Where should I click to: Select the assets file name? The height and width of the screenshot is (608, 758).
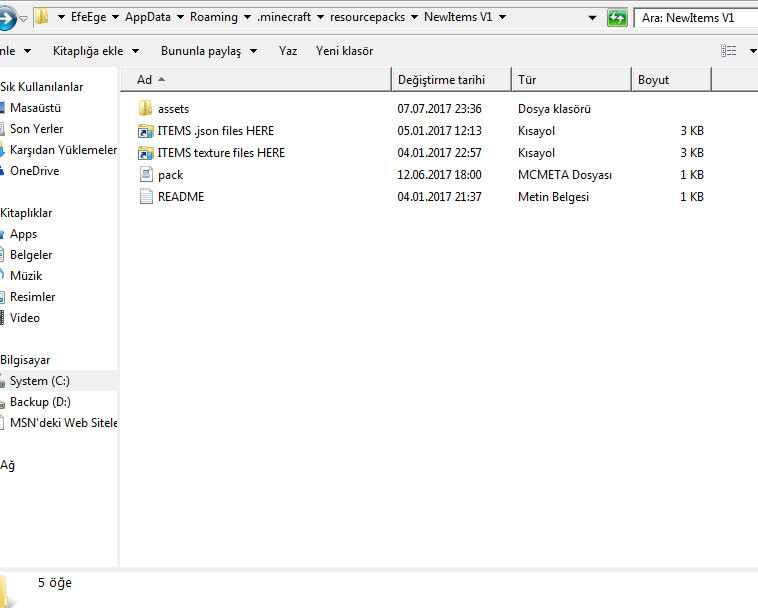(x=173, y=109)
